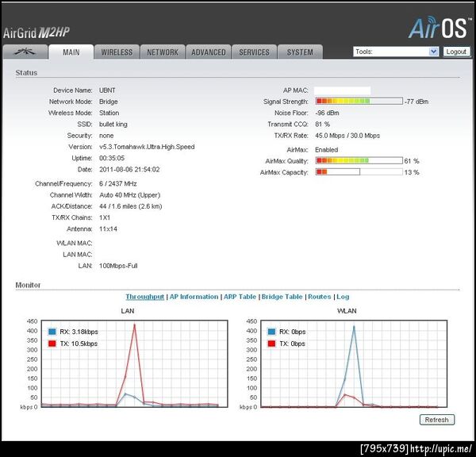Click the Monitor section heading
Screen dimensions: 476x457
coord(28,285)
